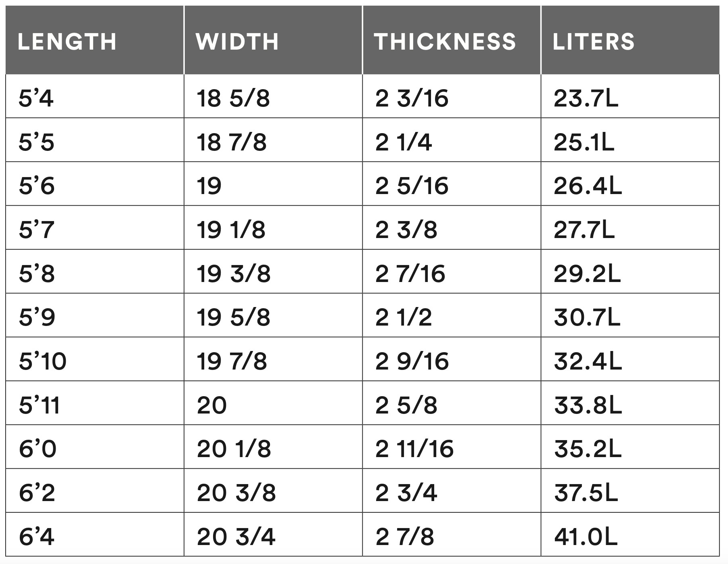This screenshot has height=564, width=728.
Task: Click the 19 7/8 width cell
Action: click(232, 361)
